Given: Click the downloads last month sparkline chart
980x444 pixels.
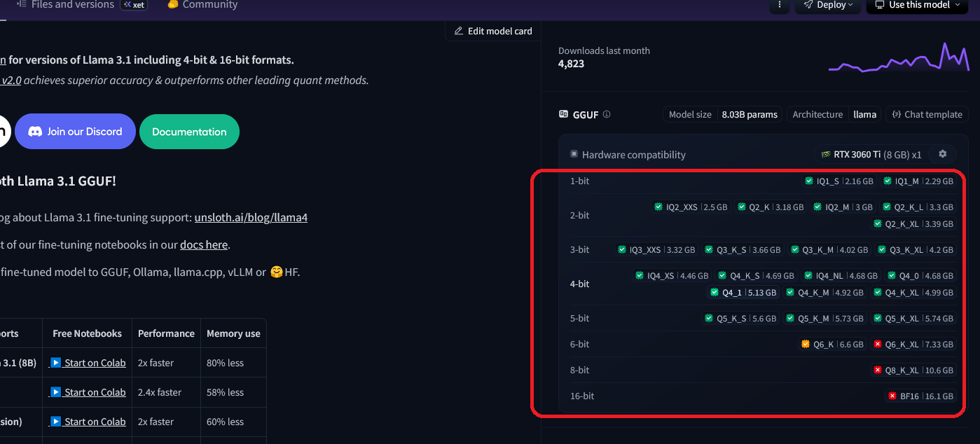Looking at the screenshot, I should [899, 57].
